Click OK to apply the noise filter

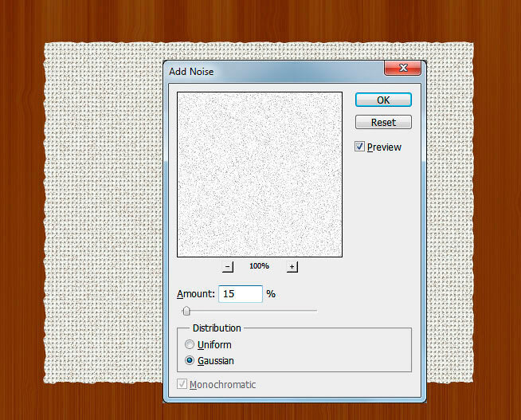[x=383, y=100]
